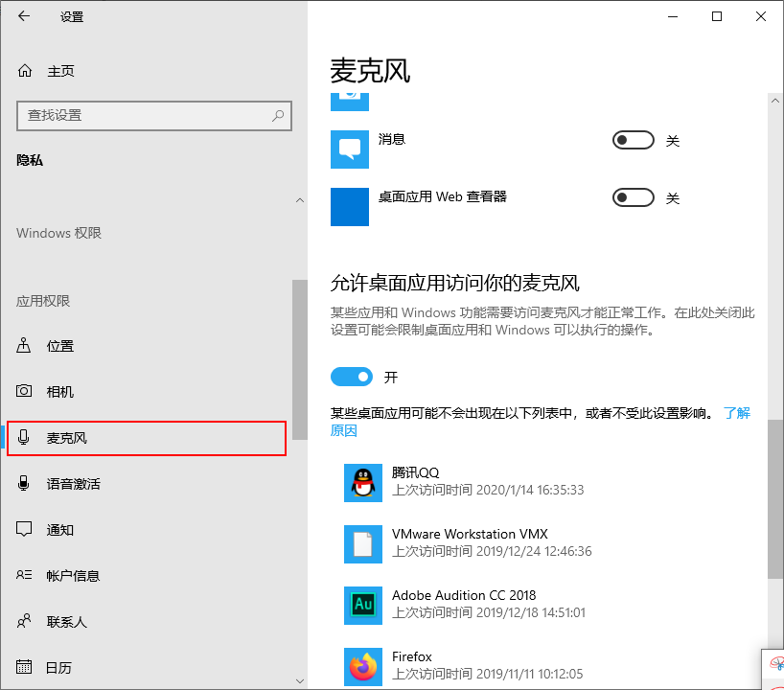The width and height of the screenshot is (784, 690).
Task: Focus the 查找设置 search box
Action: pos(144,115)
